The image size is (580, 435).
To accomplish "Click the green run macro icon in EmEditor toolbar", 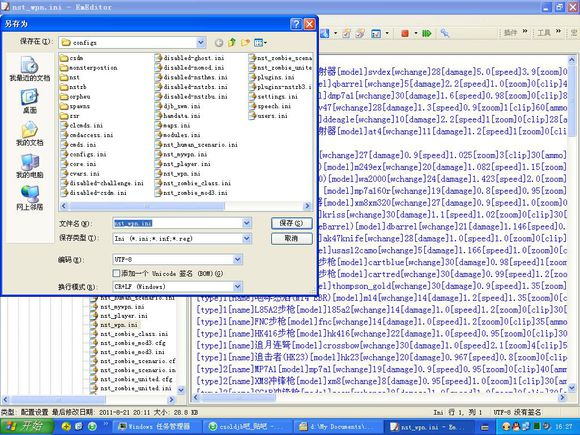I will coord(426,33).
